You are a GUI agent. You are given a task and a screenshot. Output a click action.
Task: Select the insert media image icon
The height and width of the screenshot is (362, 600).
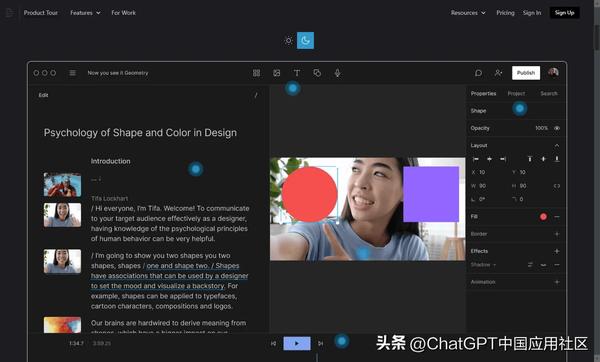coord(277,73)
